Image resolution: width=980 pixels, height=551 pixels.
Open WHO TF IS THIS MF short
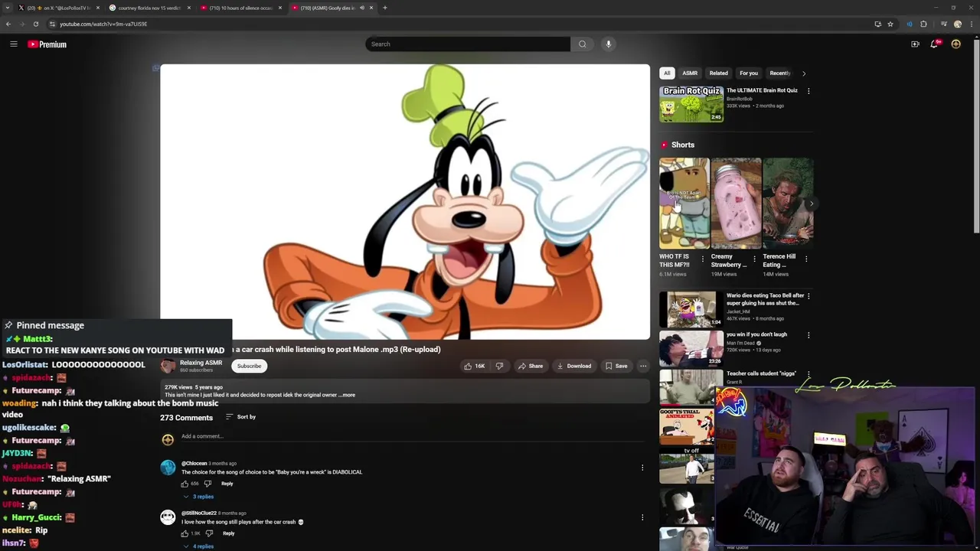pyautogui.click(x=684, y=204)
